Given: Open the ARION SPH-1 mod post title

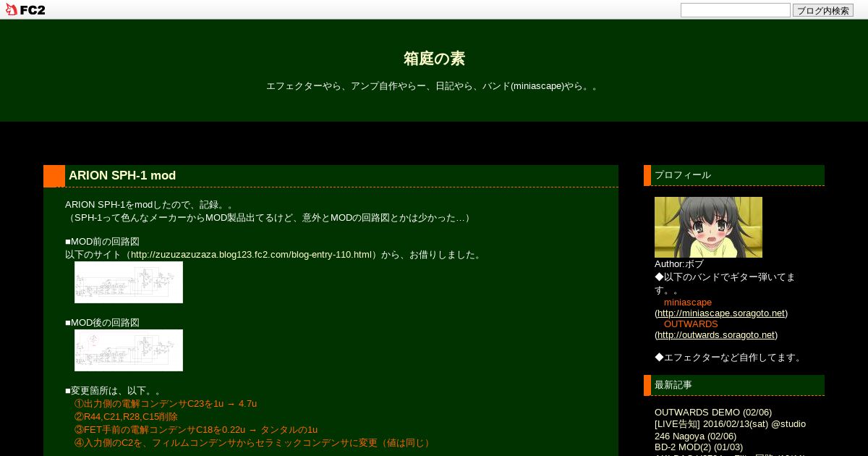Looking at the screenshot, I should (122, 176).
